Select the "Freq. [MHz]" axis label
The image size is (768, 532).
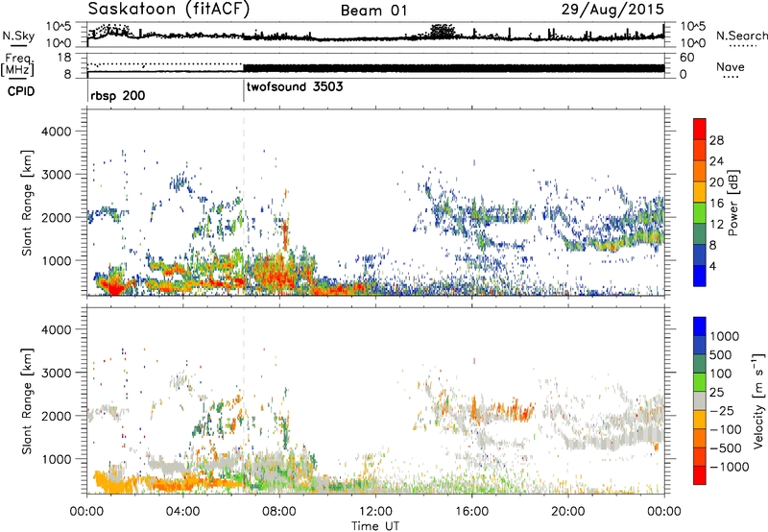tap(17, 64)
